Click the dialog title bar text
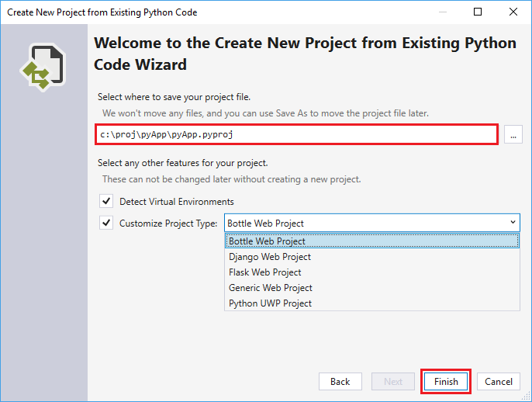532x402 pixels. (102, 12)
